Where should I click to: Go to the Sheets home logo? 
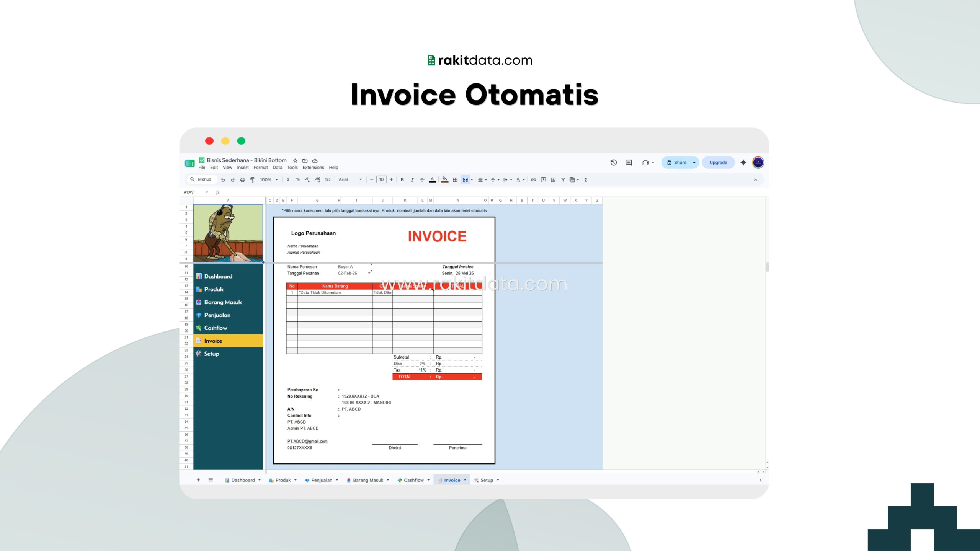coord(189,163)
